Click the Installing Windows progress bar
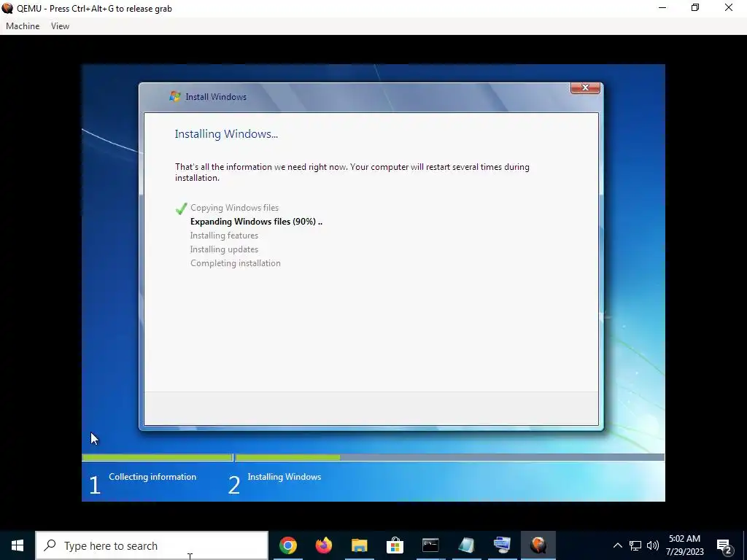The image size is (747, 560). point(449,458)
